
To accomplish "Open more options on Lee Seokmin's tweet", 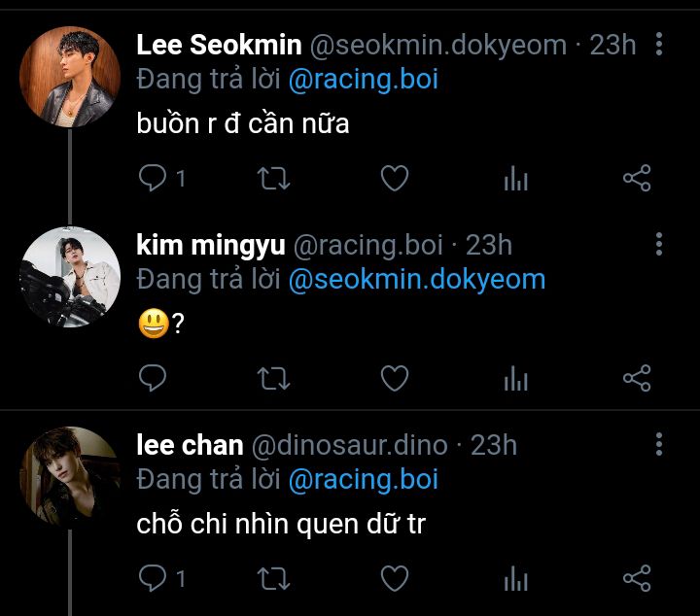I will [659, 44].
